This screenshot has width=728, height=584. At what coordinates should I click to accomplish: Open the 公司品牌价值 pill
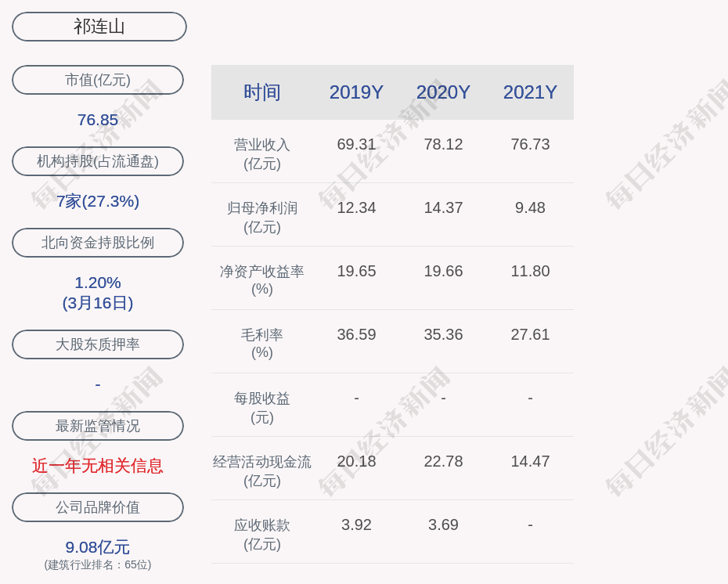(x=98, y=507)
